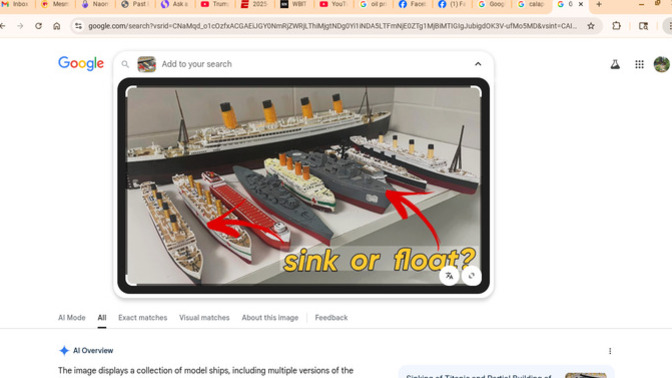The width and height of the screenshot is (672, 378).
Task: Open Search Labs flask icon
Action: pyautogui.click(x=615, y=64)
